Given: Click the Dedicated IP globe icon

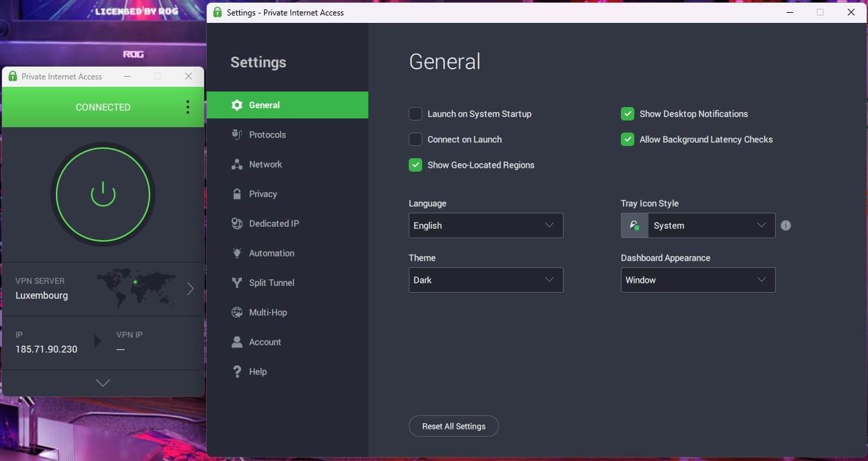Looking at the screenshot, I should point(236,223).
